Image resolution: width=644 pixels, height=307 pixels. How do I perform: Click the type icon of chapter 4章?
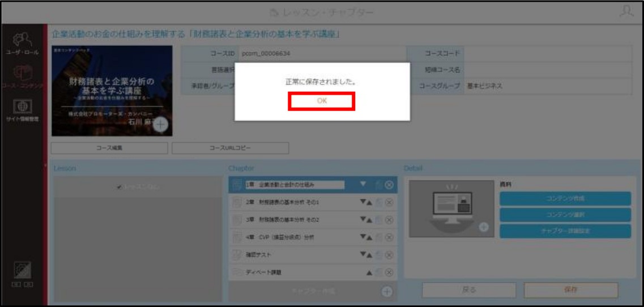coord(237,237)
